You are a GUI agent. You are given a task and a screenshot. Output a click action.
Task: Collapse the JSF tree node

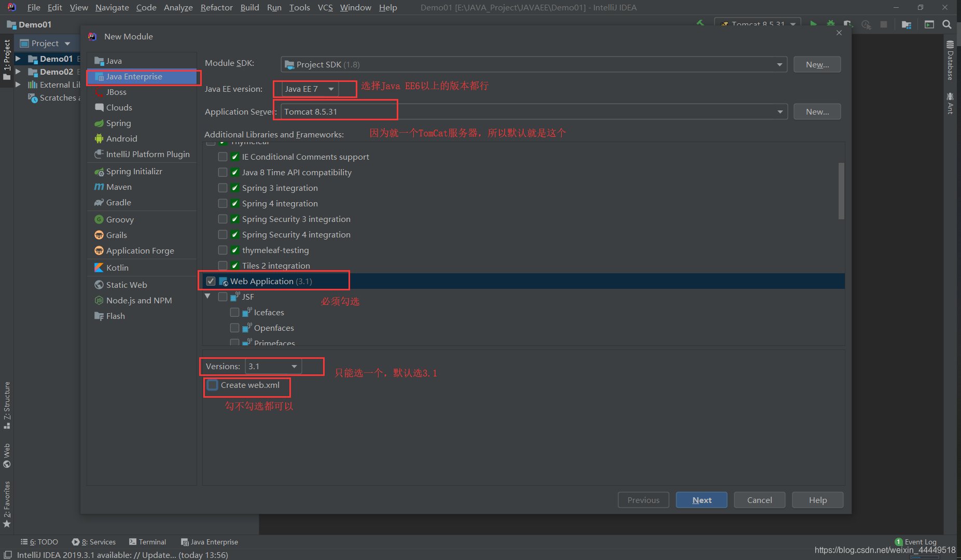pos(208,296)
